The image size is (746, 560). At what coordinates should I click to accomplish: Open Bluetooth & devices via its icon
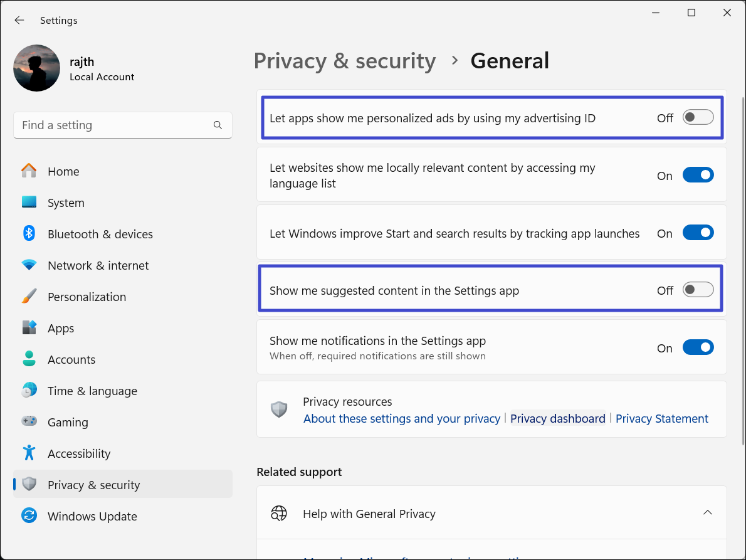pos(29,234)
